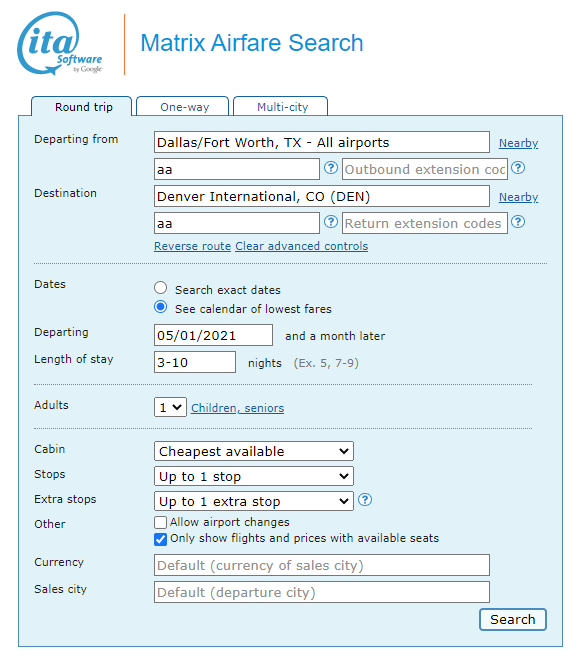Expand the Cabin dropdown
The height and width of the screenshot is (662, 578).
point(254,451)
